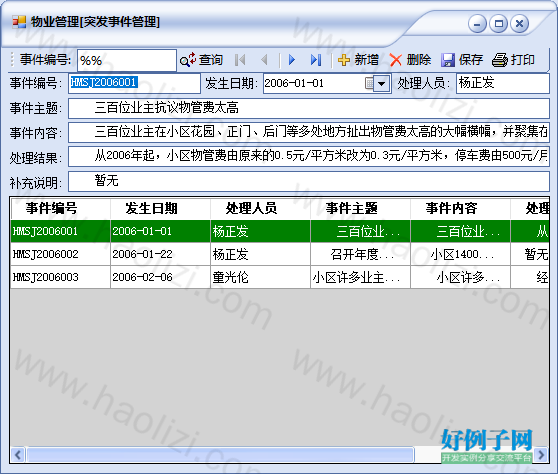Click the horizontal scrollbar thumb

[x=220, y=455]
